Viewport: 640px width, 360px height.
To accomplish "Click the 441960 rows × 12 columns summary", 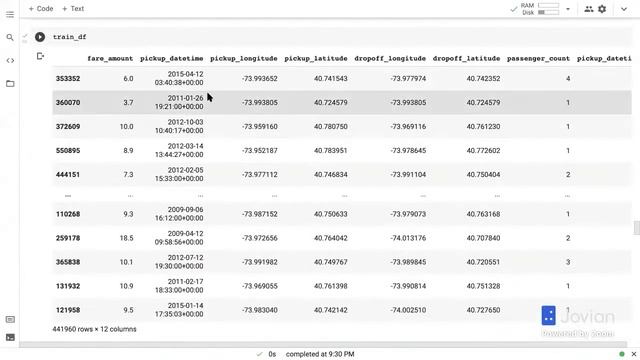I will (x=94, y=329).
